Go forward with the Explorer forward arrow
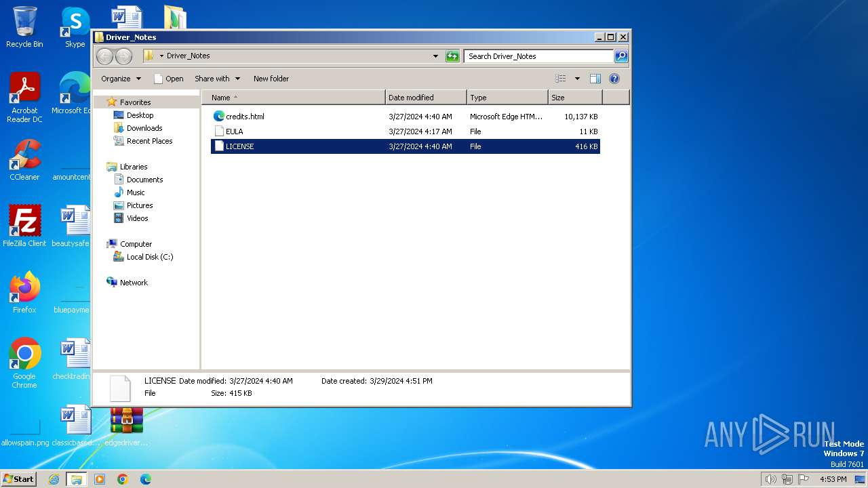Image resolution: width=868 pixels, height=488 pixels. tap(123, 56)
